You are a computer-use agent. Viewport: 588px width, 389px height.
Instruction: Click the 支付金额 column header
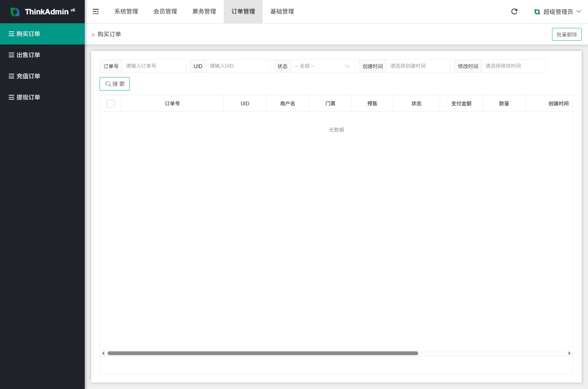pos(461,104)
